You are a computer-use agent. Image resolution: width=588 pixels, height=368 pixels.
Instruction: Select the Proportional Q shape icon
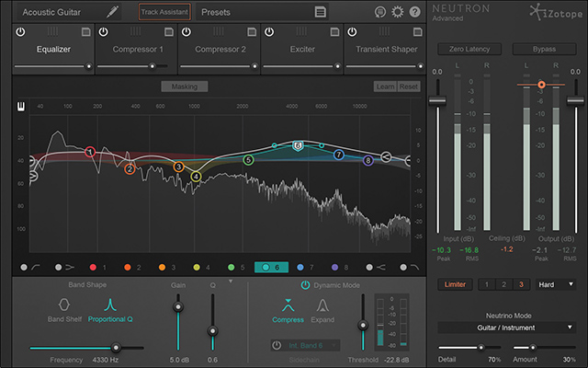coord(110,305)
